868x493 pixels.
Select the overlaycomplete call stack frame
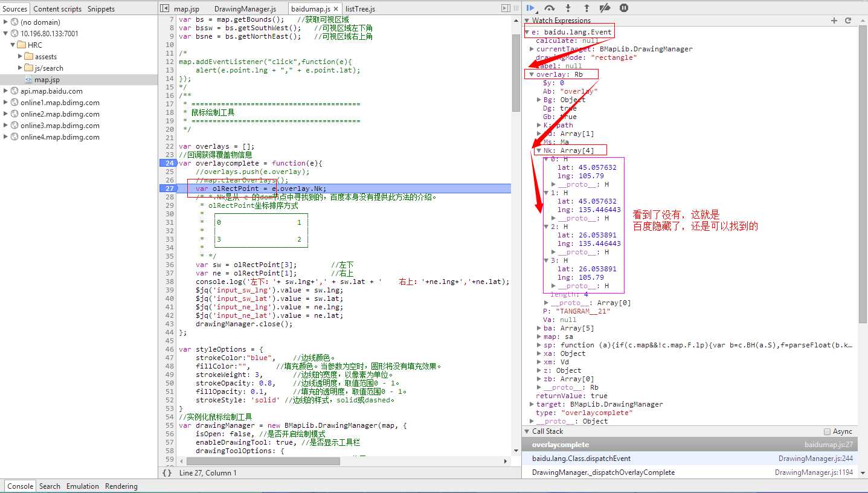(x=689, y=445)
